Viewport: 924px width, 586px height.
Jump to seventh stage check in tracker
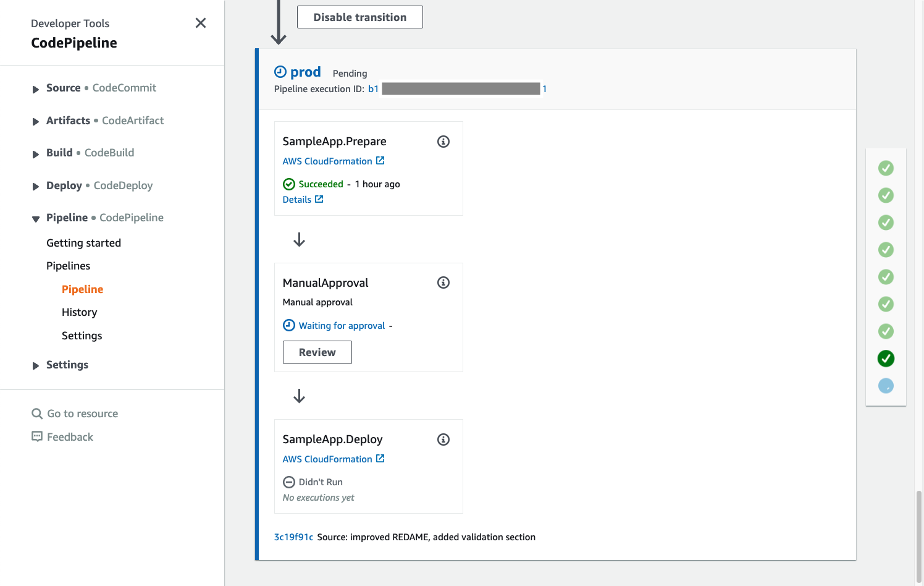(886, 331)
